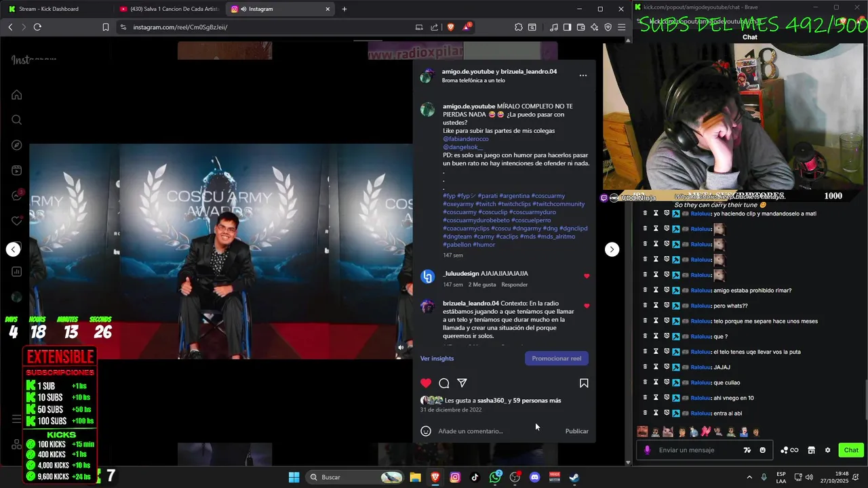Open Kick chat shop icon
868x488 pixels.
coord(811,450)
